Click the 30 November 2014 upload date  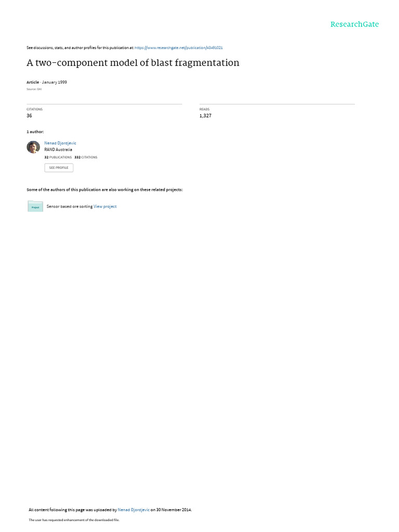(174, 510)
